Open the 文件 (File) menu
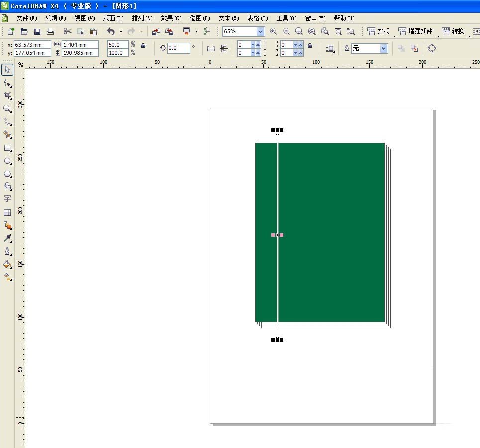480x448 pixels. tap(27, 18)
